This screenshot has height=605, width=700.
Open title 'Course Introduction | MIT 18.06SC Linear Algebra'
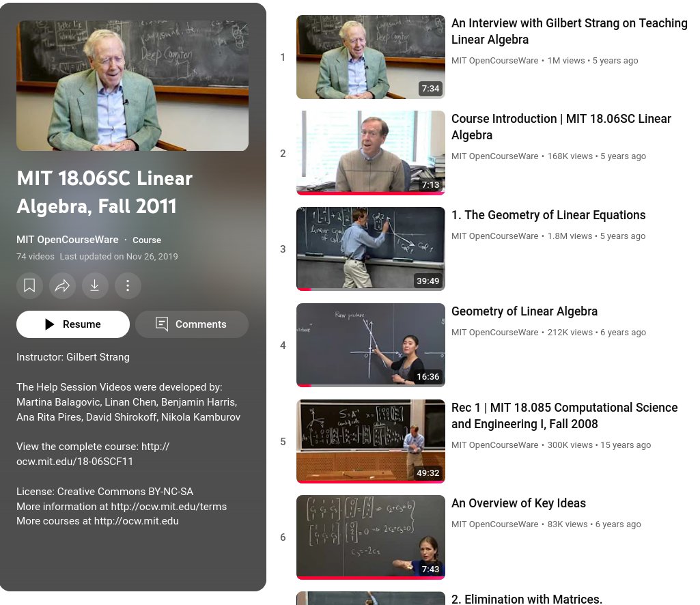click(x=561, y=127)
